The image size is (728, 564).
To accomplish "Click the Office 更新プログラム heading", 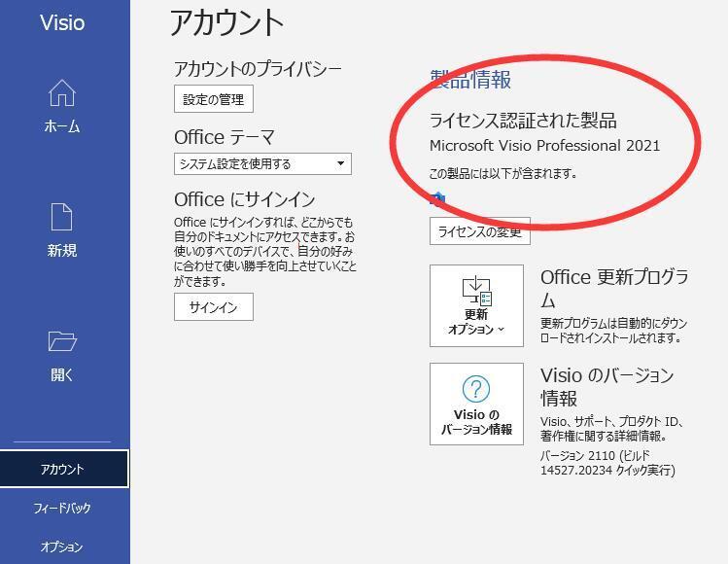I will click(614, 288).
